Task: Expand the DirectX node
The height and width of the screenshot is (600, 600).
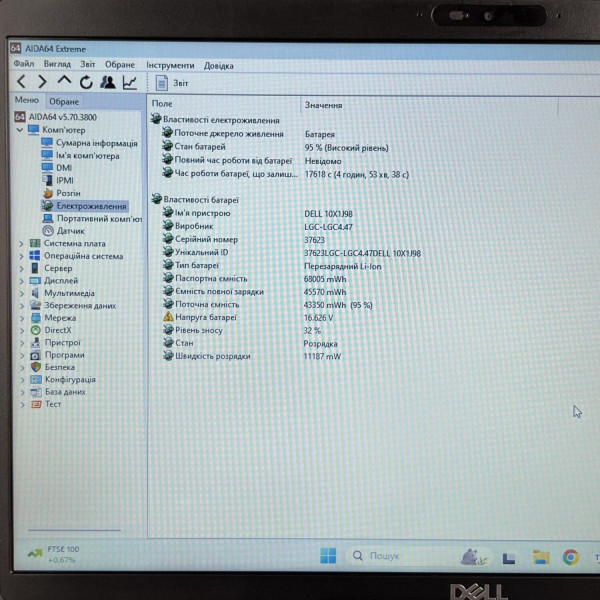Action: [22, 330]
